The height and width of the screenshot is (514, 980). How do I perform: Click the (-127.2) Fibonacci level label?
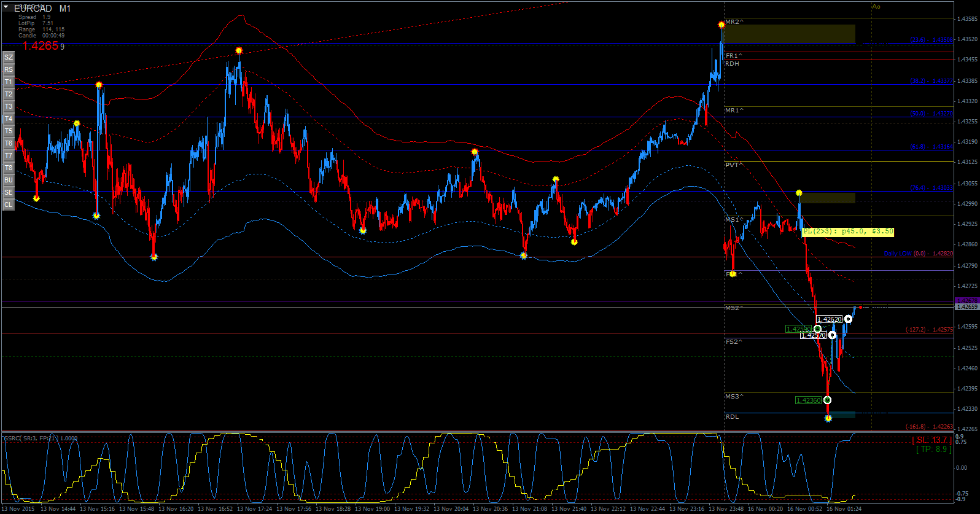(x=930, y=330)
